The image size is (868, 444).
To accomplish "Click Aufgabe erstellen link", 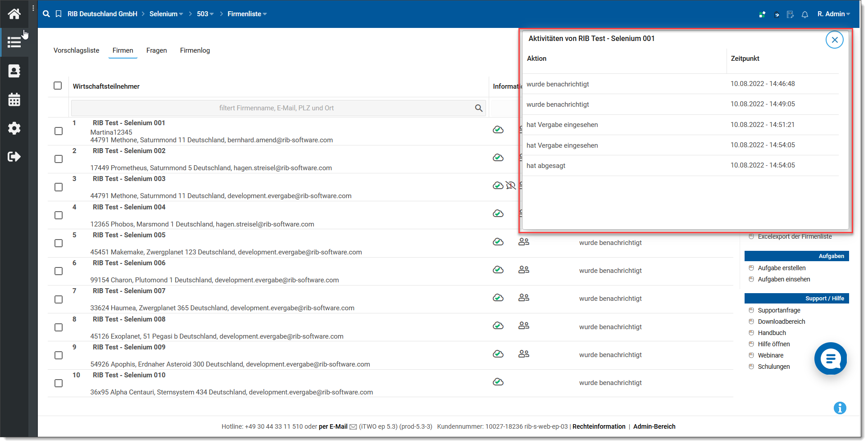I will 782,268.
